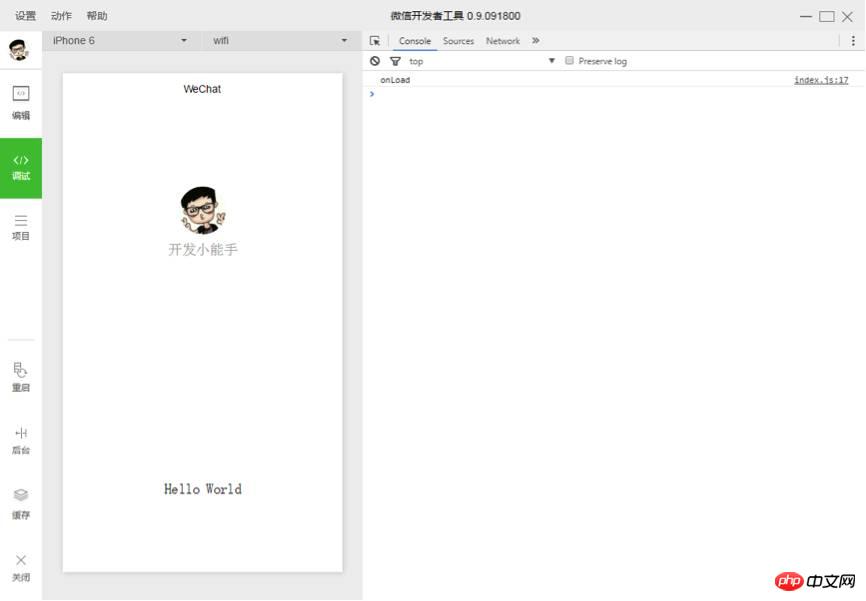
Task: Open the 编辑 (Edit) code panel
Action: point(21,101)
